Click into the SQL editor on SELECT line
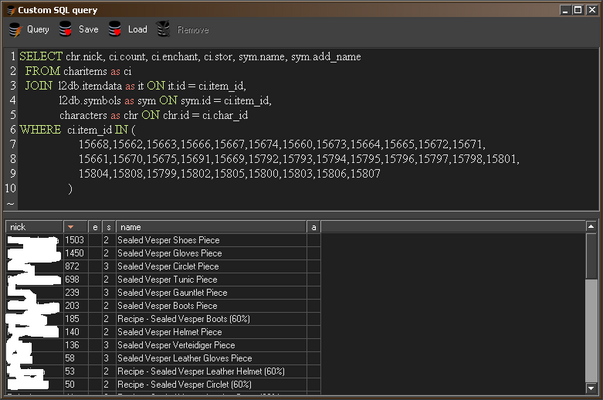 coord(190,57)
